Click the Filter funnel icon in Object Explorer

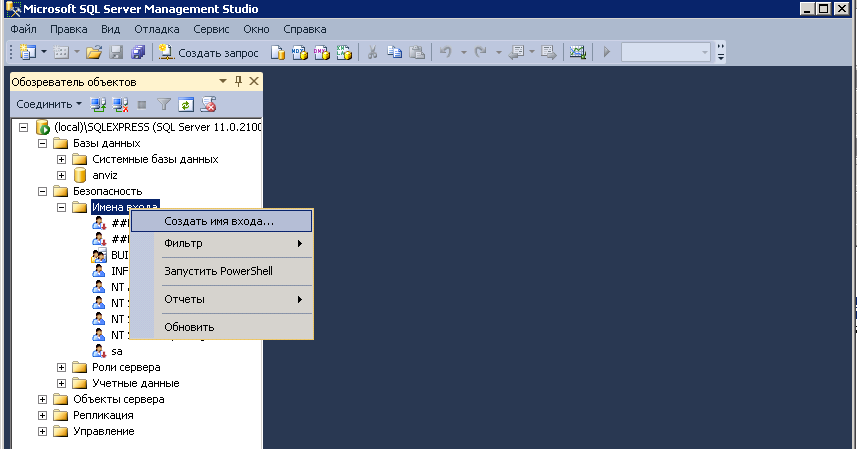pyautogui.click(x=163, y=104)
